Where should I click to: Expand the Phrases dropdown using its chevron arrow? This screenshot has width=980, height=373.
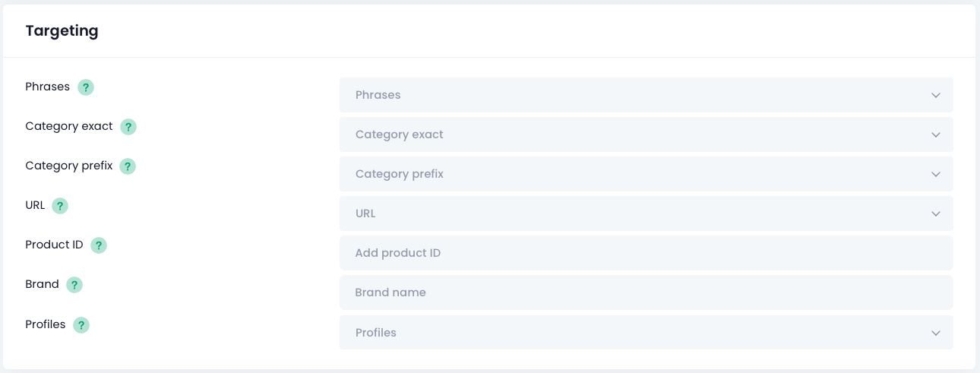click(935, 96)
